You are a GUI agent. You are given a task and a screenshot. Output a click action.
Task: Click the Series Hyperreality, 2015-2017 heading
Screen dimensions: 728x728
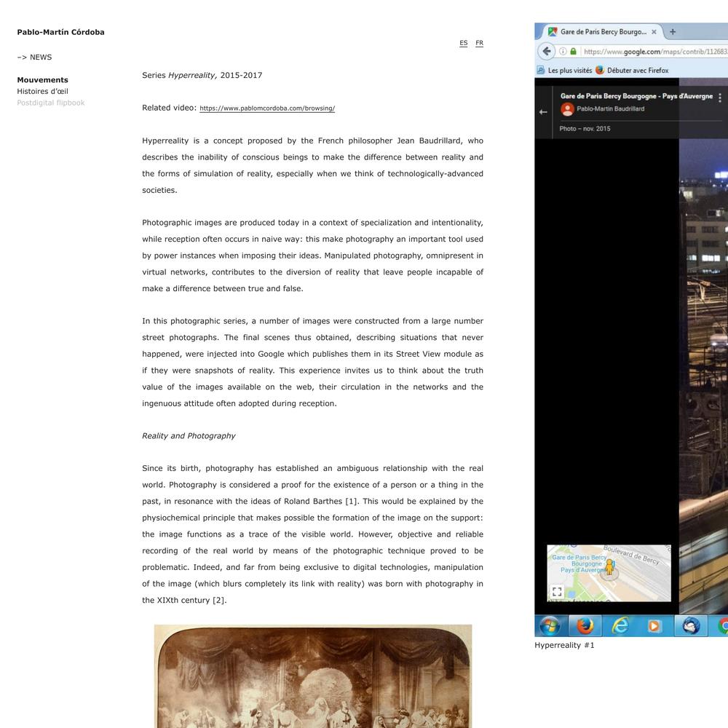[x=202, y=75]
